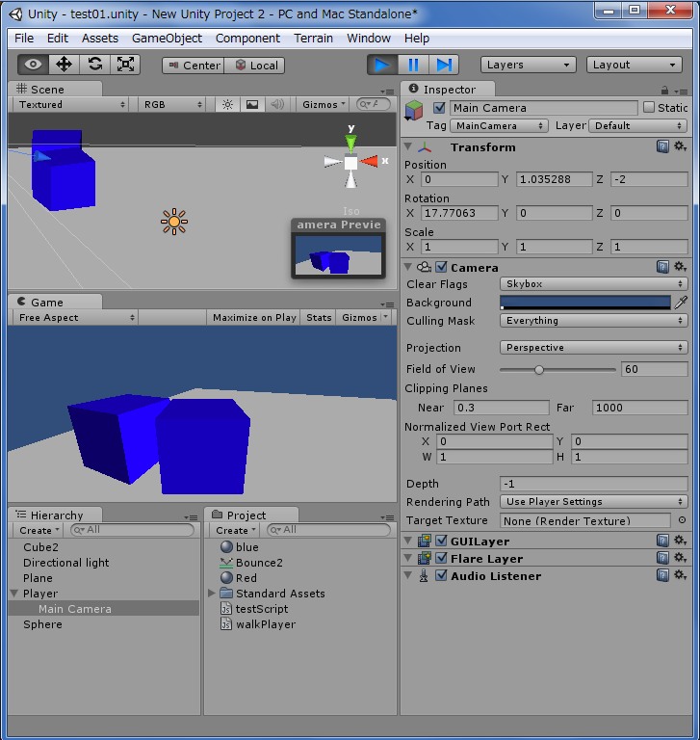Open Camera component help icon
The height and width of the screenshot is (740, 700).
[x=662, y=267]
